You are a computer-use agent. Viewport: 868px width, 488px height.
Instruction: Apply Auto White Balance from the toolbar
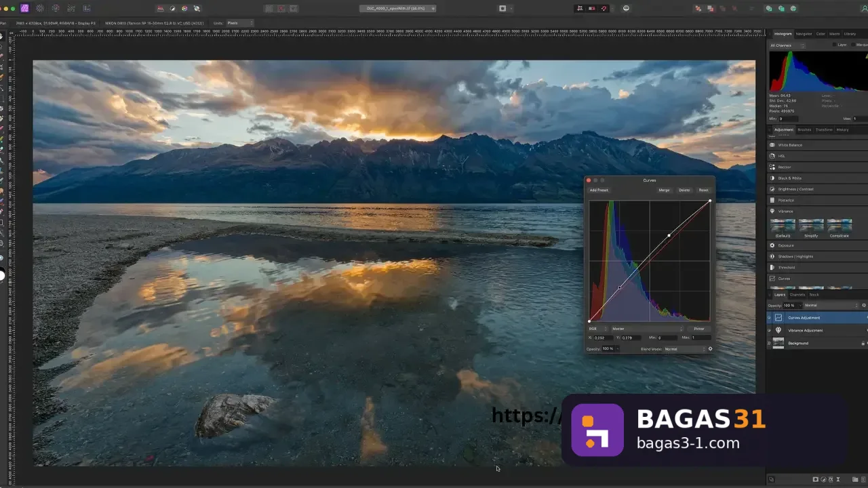coord(197,8)
